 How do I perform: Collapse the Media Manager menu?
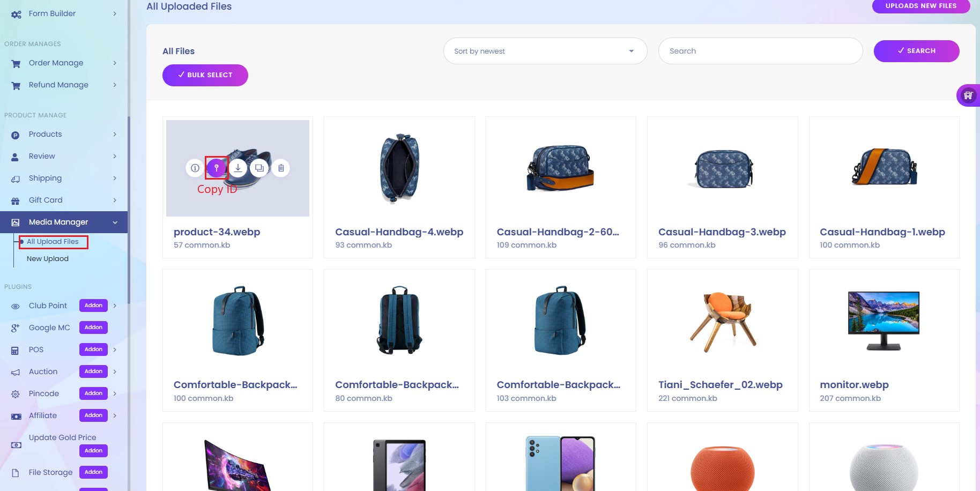pyautogui.click(x=64, y=222)
